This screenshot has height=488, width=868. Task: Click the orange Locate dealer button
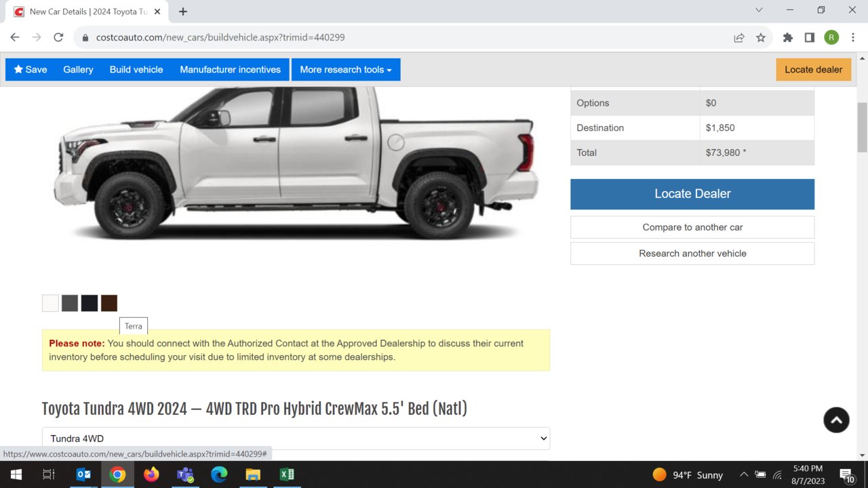click(813, 69)
